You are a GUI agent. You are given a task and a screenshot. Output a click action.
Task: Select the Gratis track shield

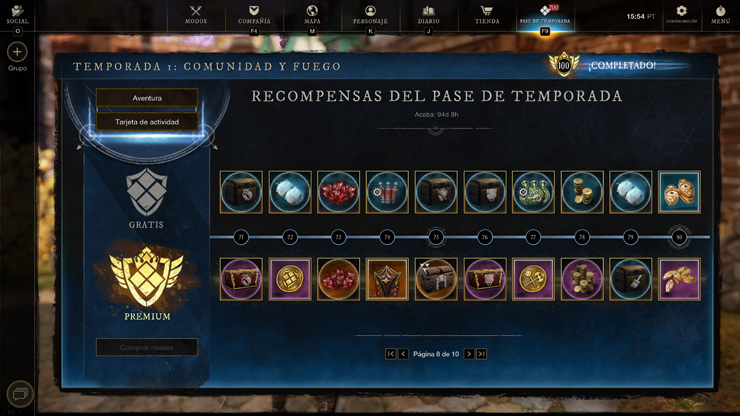pos(147,192)
